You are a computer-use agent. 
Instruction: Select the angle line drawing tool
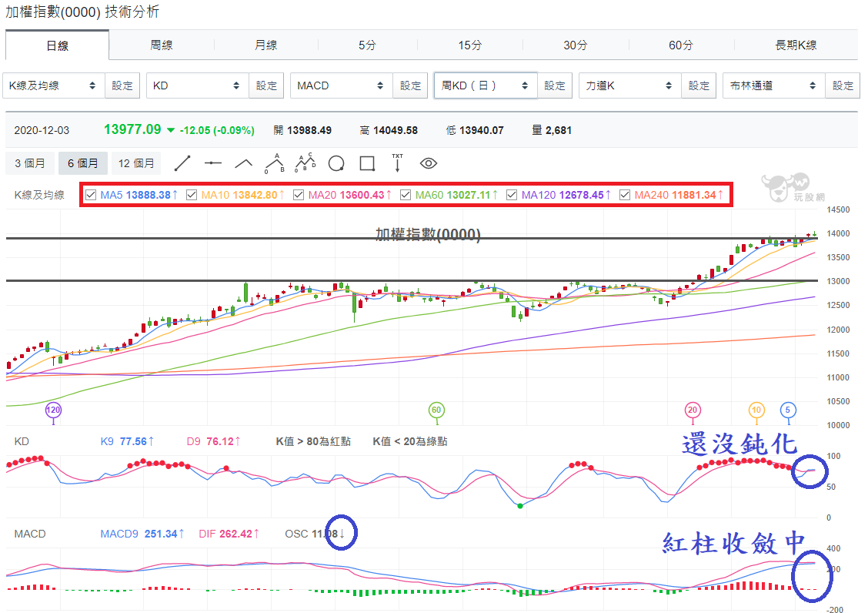pyautogui.click(x=244, y=163)
